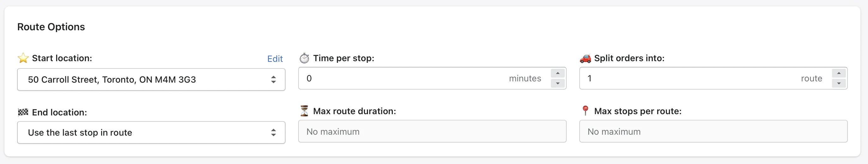
Task: Click the Route Options heading
Action: [51, 26]
